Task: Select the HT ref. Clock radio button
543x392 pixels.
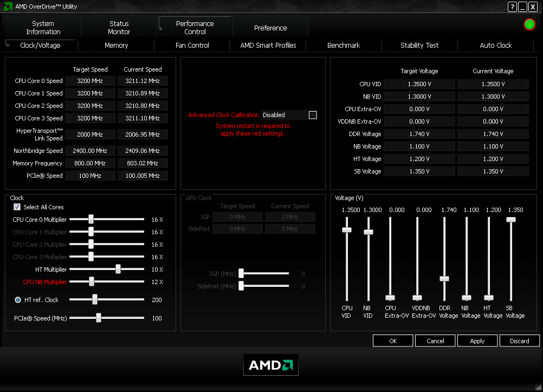Action: coord(17,300)
